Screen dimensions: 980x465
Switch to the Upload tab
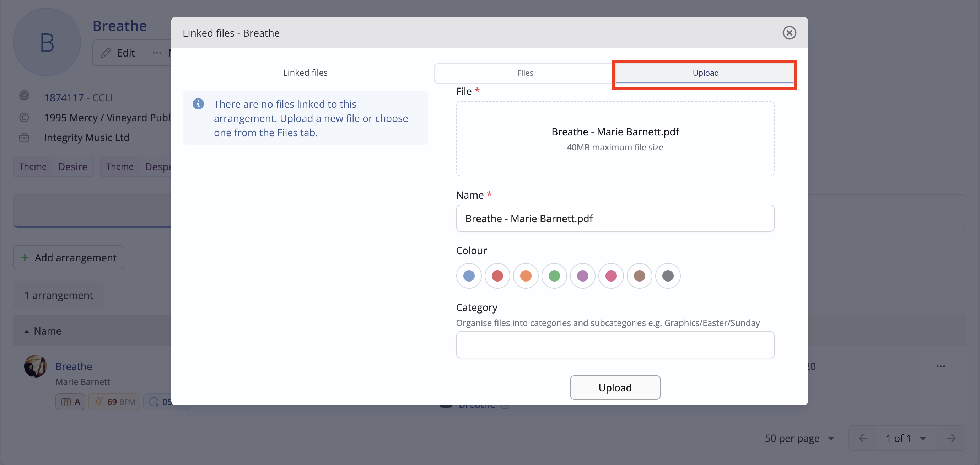click(x=705, y=73)
